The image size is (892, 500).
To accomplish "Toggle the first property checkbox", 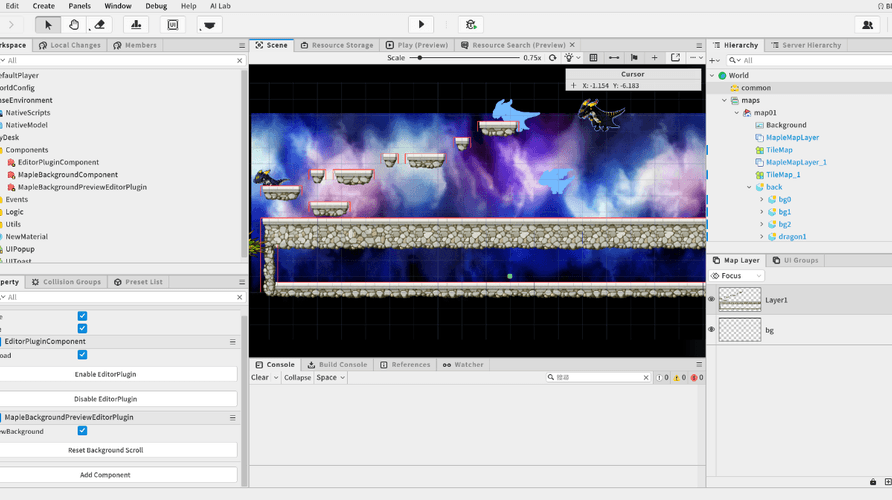I will tap(82, 316).
